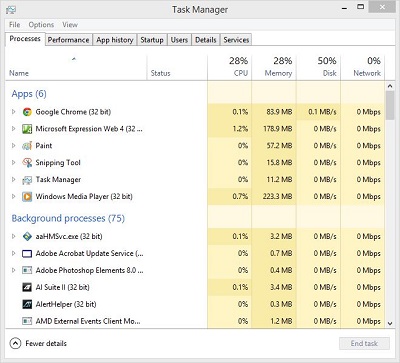Expand the Google Chrome process group
400x363 pixels.
pyautogui.click(x=14, y=112)
